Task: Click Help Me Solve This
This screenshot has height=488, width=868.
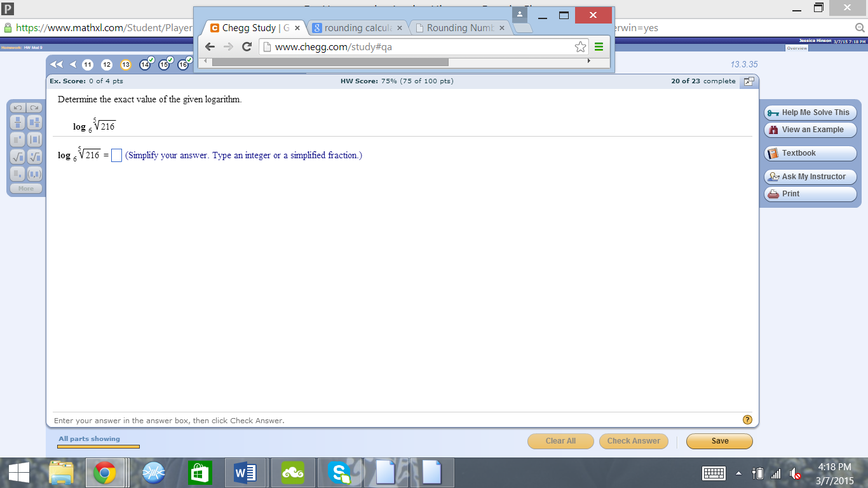Action: (810, 112)
